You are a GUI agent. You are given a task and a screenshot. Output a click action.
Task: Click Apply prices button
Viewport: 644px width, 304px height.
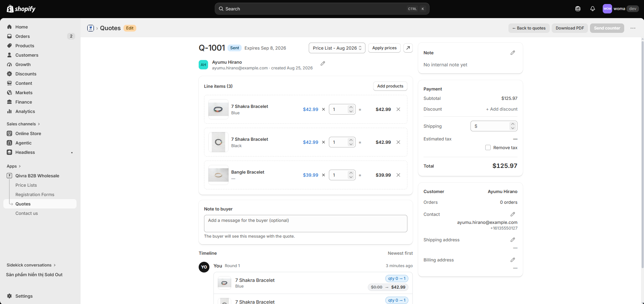384,48
